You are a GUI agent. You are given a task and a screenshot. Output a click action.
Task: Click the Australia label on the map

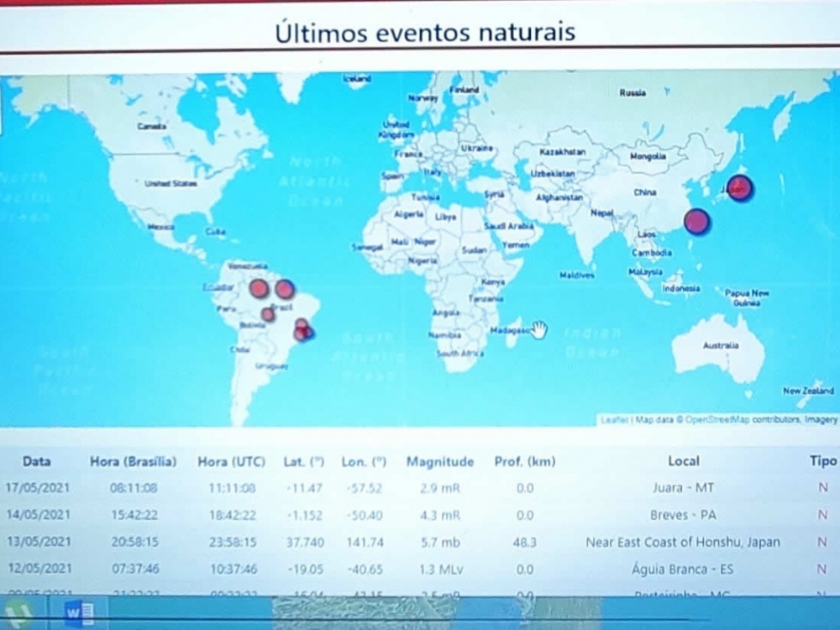point(721,345)
